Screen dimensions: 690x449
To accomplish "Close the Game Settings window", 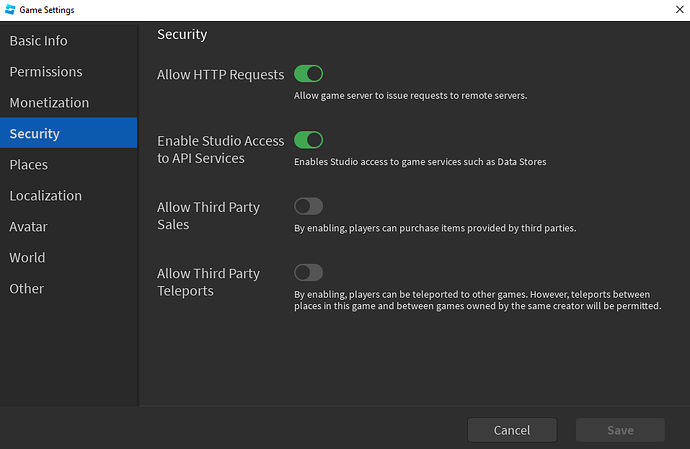I will 669,10.
